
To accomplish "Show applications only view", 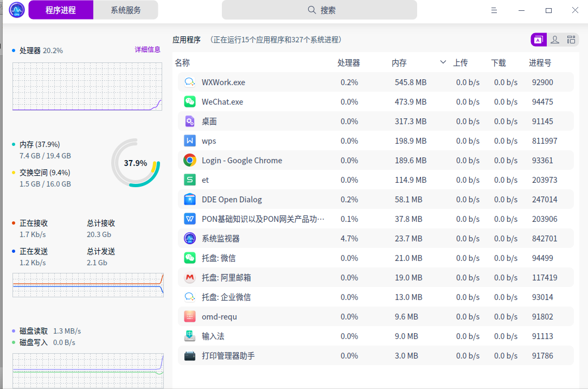I will pyautogui.click(x=539, y=40).
